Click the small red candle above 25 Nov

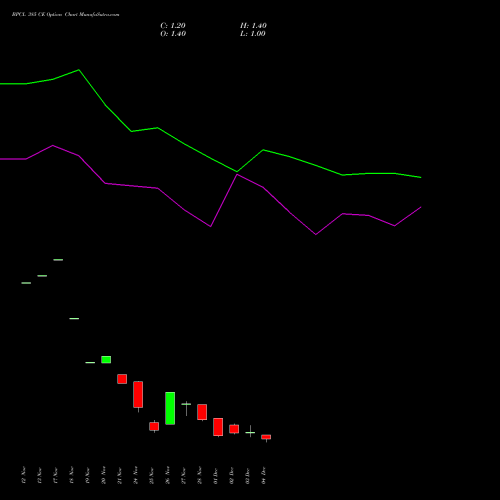[x=154, y=426]
